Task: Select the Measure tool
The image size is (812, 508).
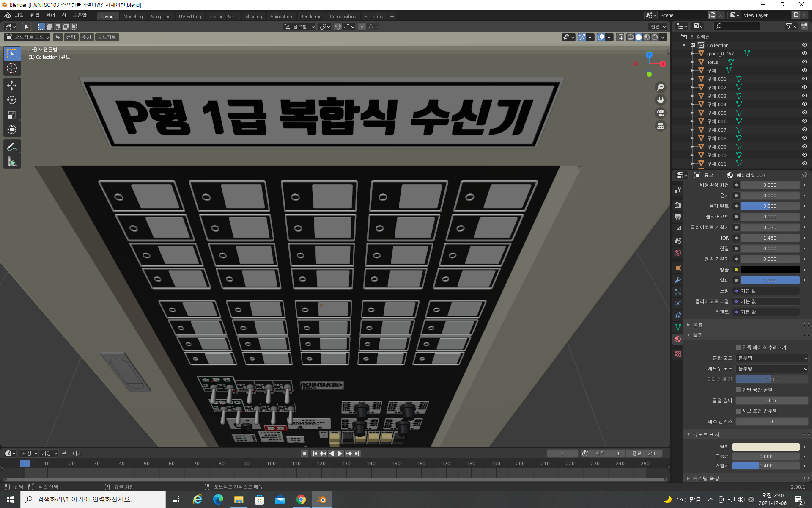Action: point(12,162)
